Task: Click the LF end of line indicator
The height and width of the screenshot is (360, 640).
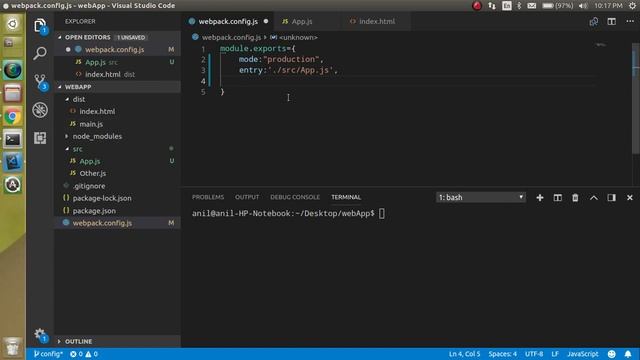Action: 555,354
